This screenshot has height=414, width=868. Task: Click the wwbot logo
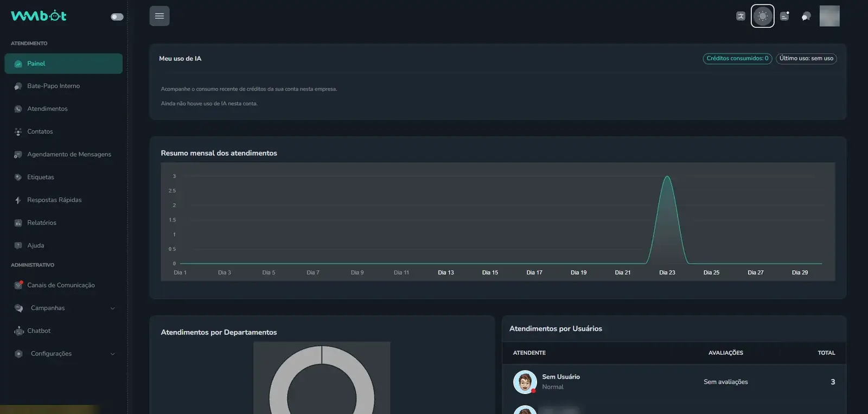[x=39, y=16]
